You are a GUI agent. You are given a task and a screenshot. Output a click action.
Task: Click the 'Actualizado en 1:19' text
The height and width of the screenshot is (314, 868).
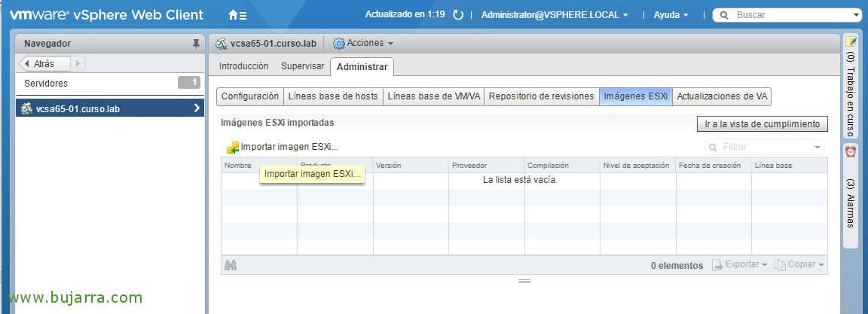[x=405, y=15]
